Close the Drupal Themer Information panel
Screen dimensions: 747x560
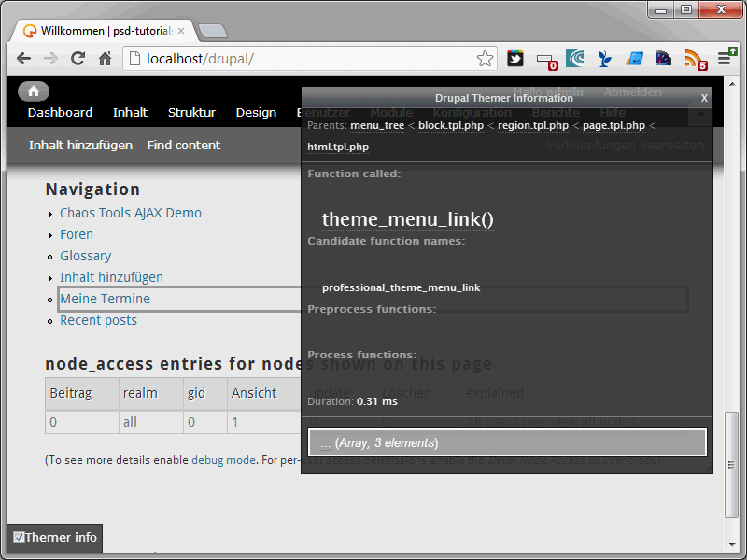point(704,98)
